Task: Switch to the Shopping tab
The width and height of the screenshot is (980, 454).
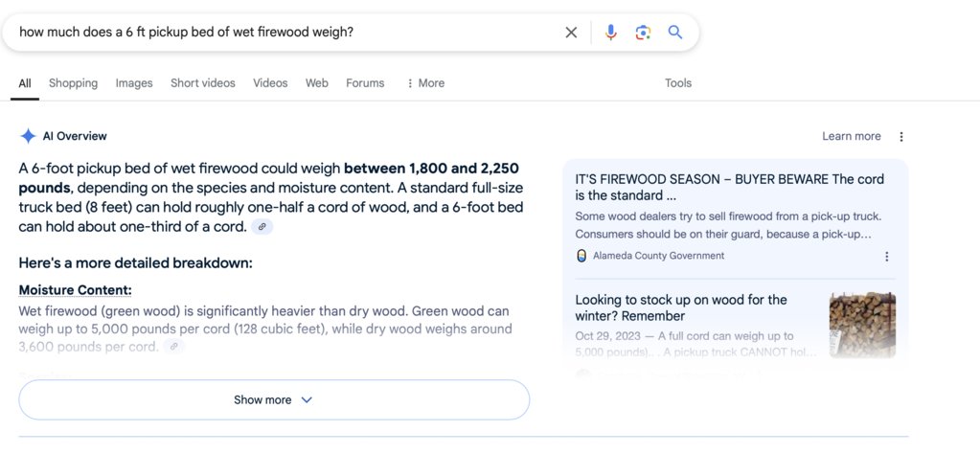Action: [73, 83]
